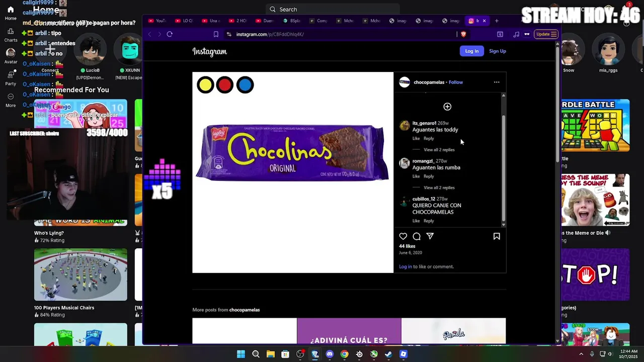Like the Chocolinas post with the heart icon
Screen dimensions: 644x362
click(x=403, y=236)
